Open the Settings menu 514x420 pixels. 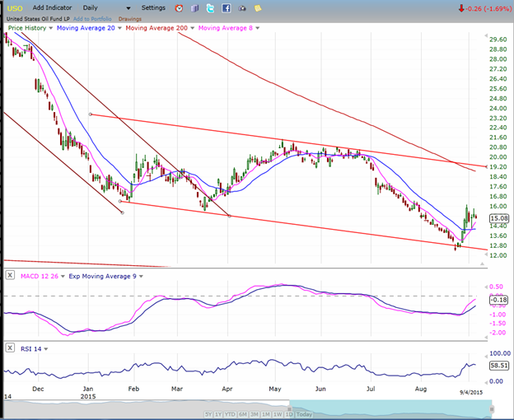(x=152, y=7)
